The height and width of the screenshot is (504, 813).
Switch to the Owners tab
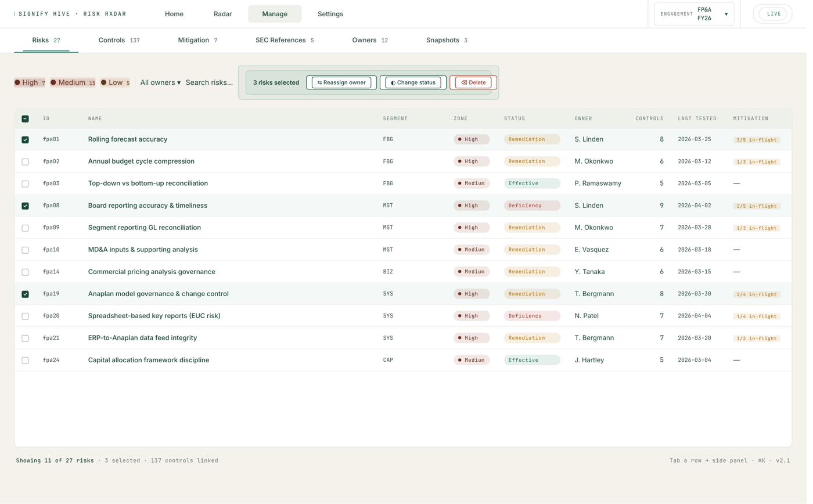[373, 40]
